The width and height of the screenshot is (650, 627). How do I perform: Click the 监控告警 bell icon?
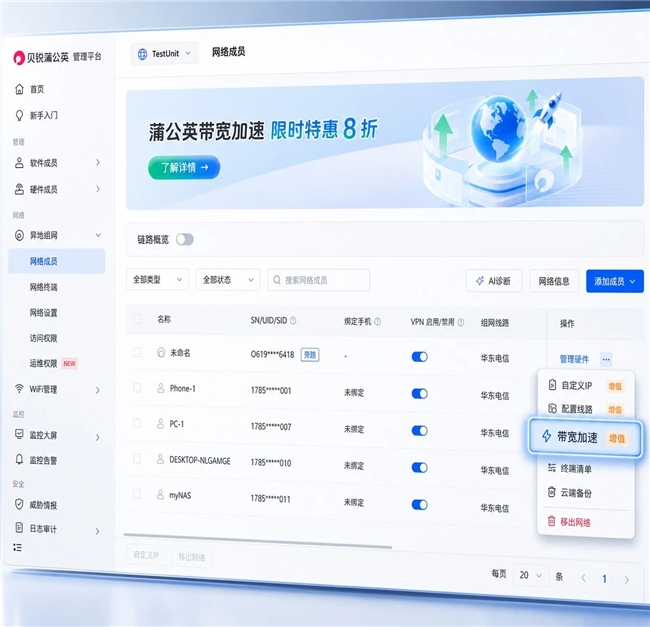(x=19, y=459)
